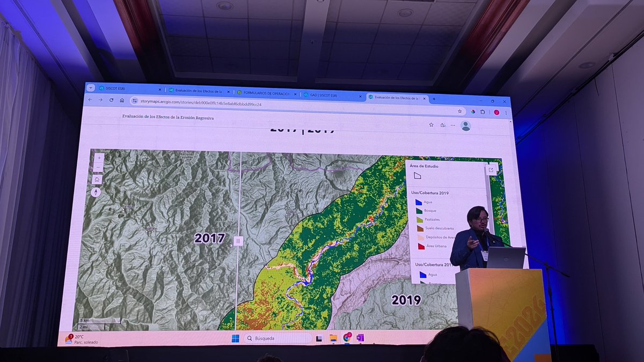Image resolution: width=644 pixels, height=362 pixels.
Task: Click the '2017' map label
Action: pos(209,239)
